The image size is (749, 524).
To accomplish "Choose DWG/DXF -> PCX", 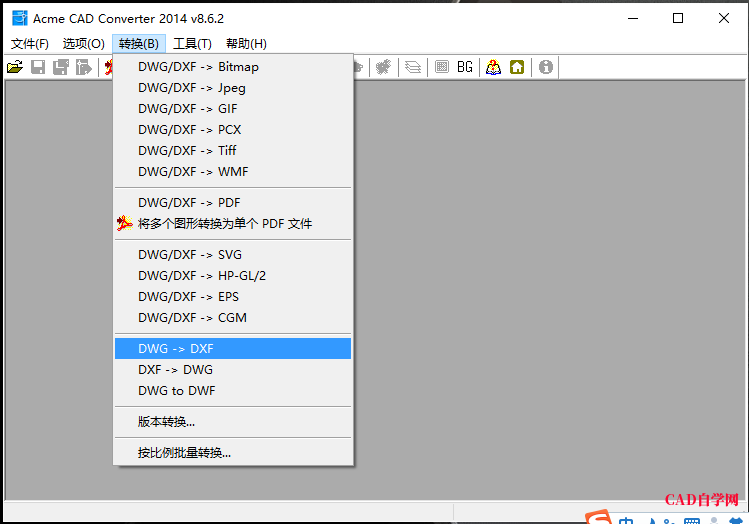I will click(x=233, y=130).
